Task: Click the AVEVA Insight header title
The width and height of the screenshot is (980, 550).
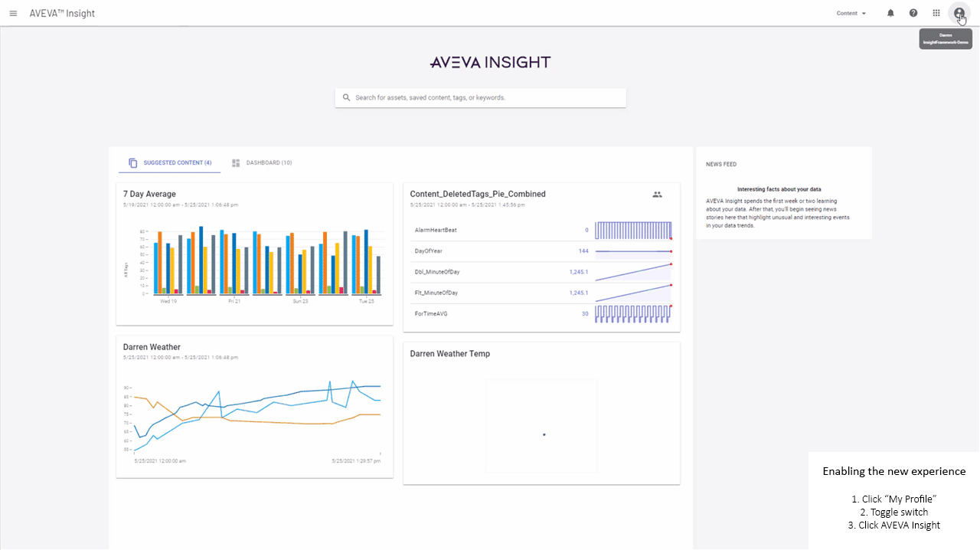Action: 62,13
